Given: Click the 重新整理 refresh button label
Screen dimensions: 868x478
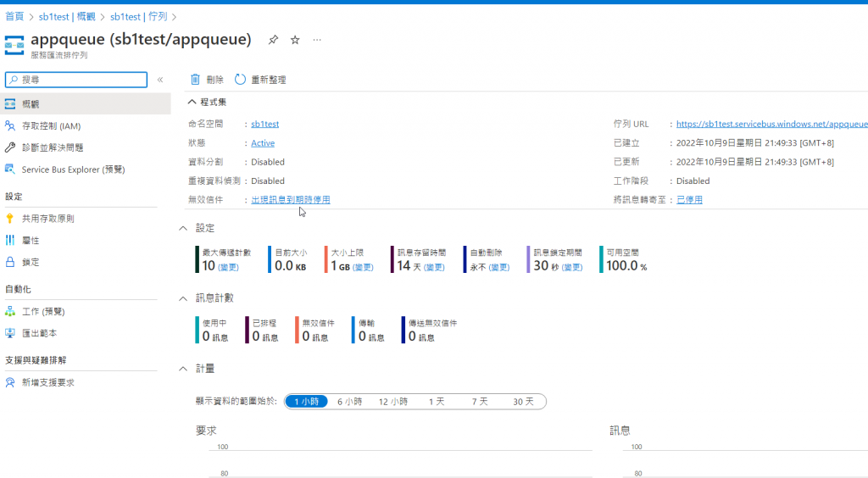Looking at the screenshot, I should tap(269, 80).
